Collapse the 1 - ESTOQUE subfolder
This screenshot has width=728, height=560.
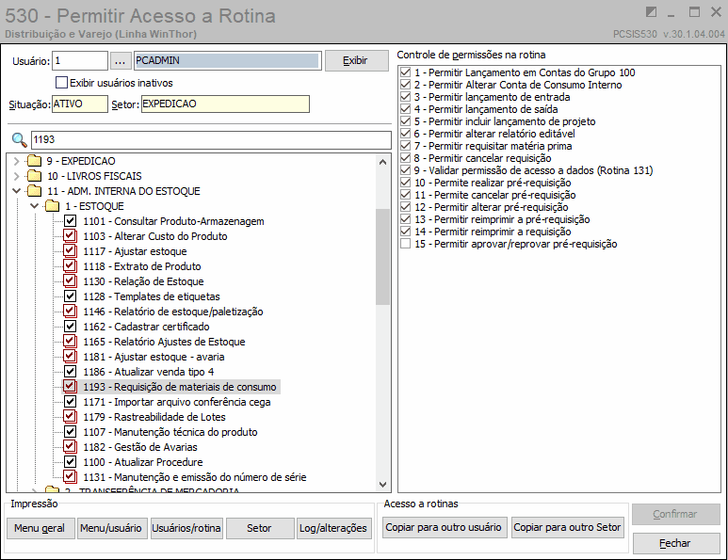point(34,205)
